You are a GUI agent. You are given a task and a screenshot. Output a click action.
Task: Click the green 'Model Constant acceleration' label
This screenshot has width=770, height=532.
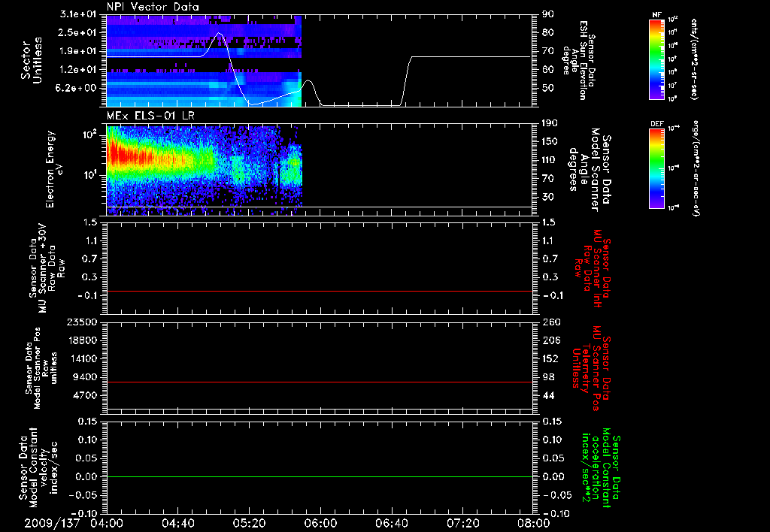(600, 468)
